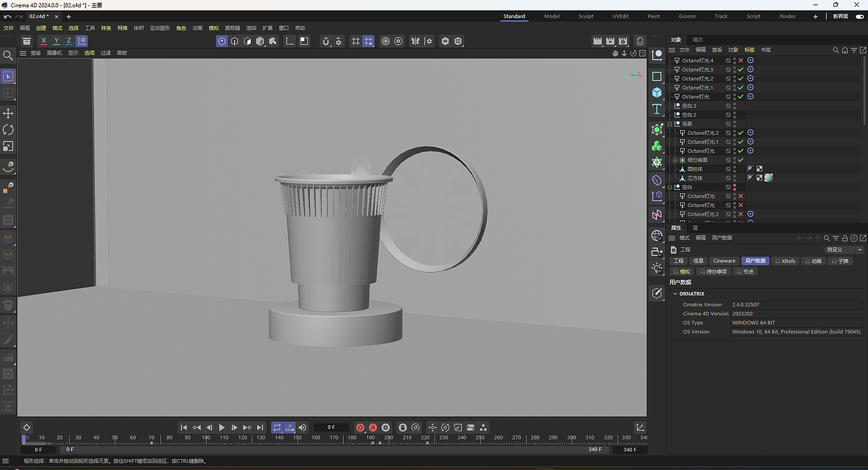Open the Subdivision Surface generator icon
The image size is (868, 470).
[x=656, y=130]
